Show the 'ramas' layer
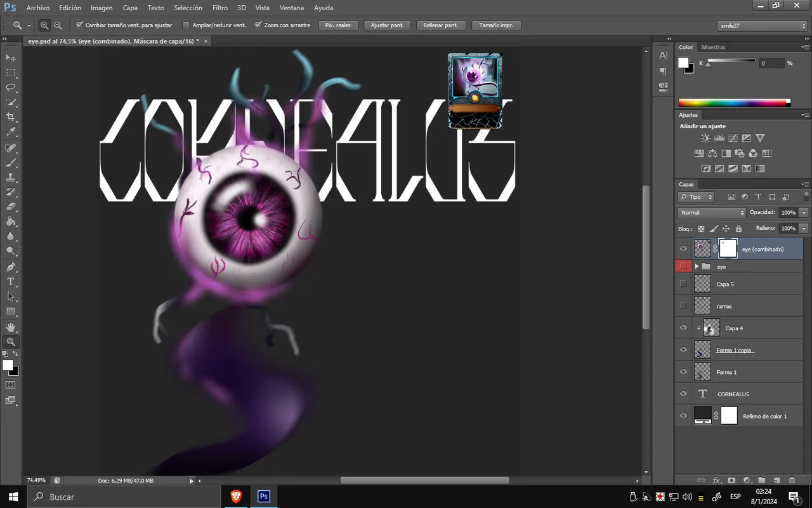The image size is (812, 508). (683, 306)
